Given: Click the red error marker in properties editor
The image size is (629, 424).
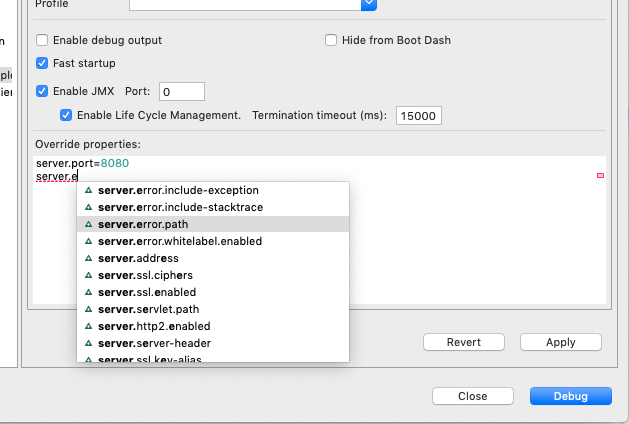Looking at the screenshot, I should [x=600, y=176].
